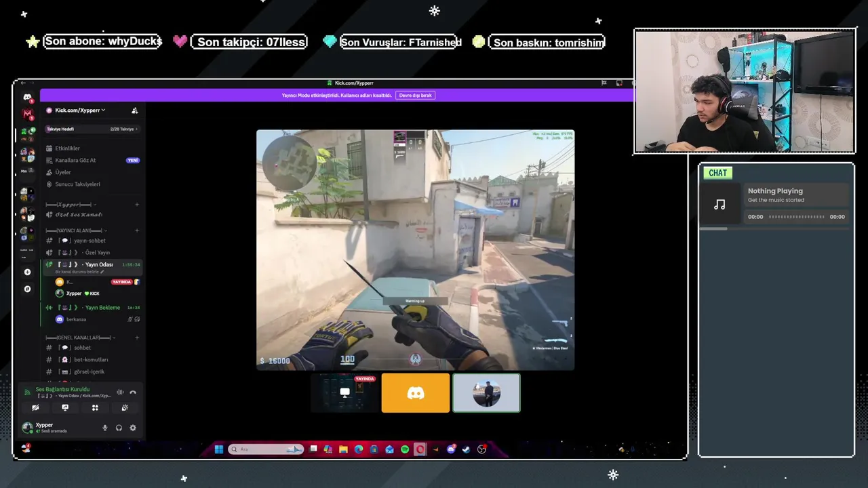868x488 pixels.
Task: Open the Mail app from the taskbar
Action: click(x=389, y=449)
